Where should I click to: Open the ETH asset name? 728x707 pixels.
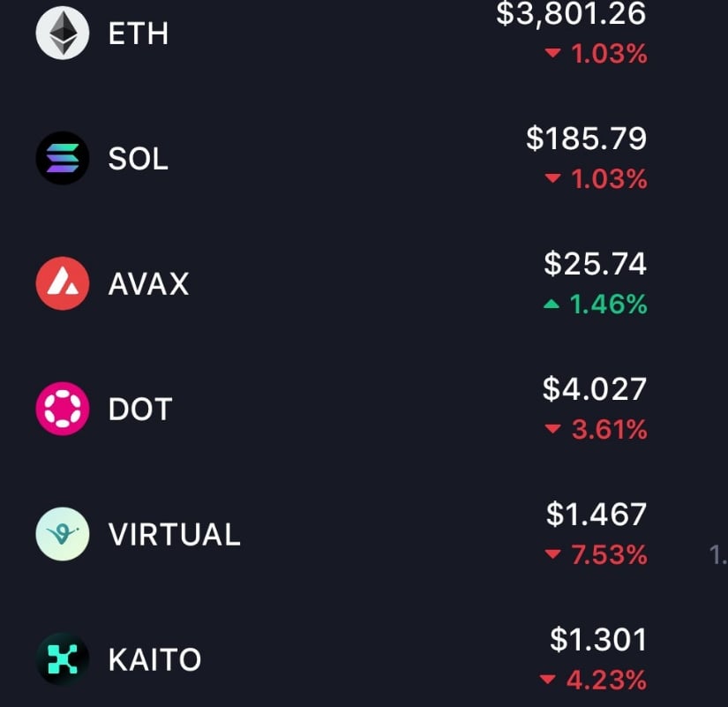(138, 34)
